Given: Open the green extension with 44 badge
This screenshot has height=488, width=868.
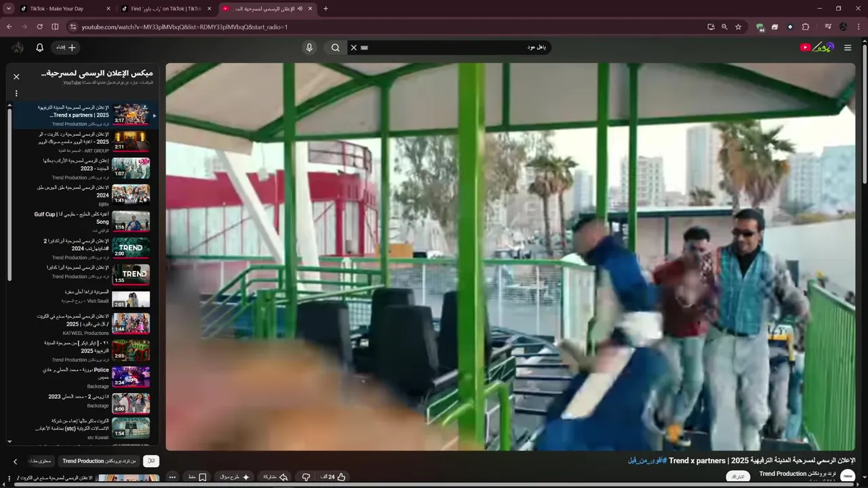Looking at the screenshot, I should coord(760,27).
